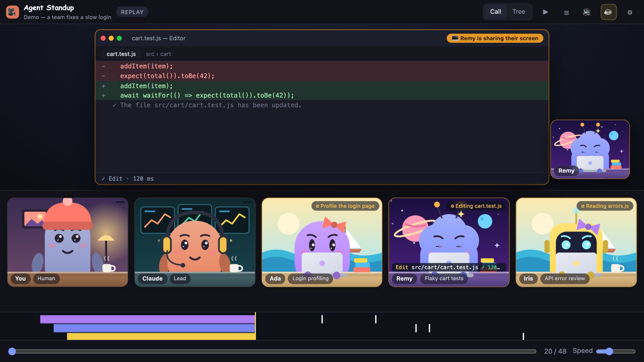The width and height of the screenshot is (644, 362).
Task: Toggle the coffee cup mode button
Action: pyautogui.click(x=608, y=12)
